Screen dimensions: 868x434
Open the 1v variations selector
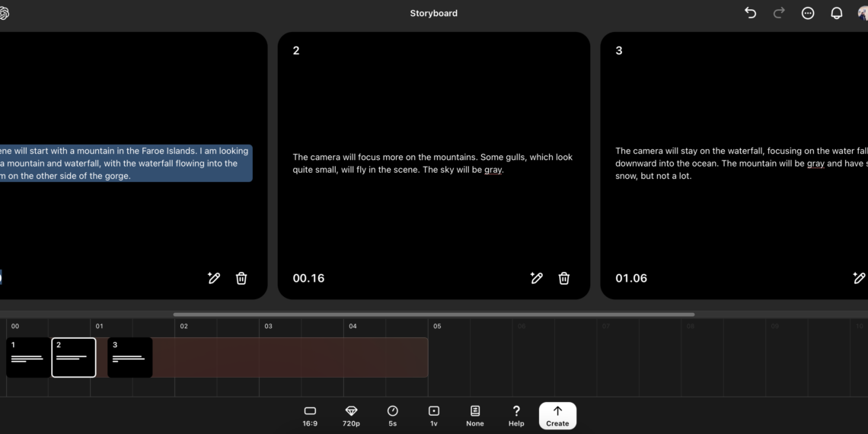[434, 416]
